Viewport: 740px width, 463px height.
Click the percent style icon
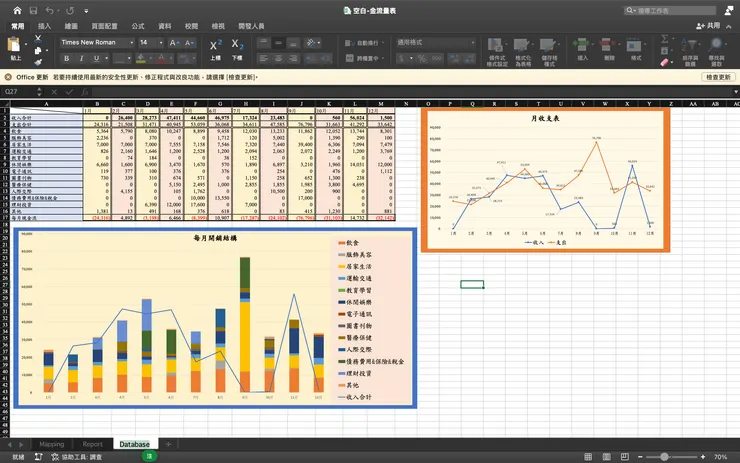click(x=421, y=59)
